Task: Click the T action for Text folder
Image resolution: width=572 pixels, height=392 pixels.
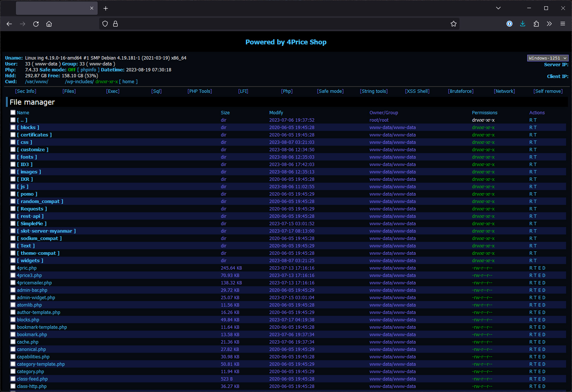Action: [535, 246]
